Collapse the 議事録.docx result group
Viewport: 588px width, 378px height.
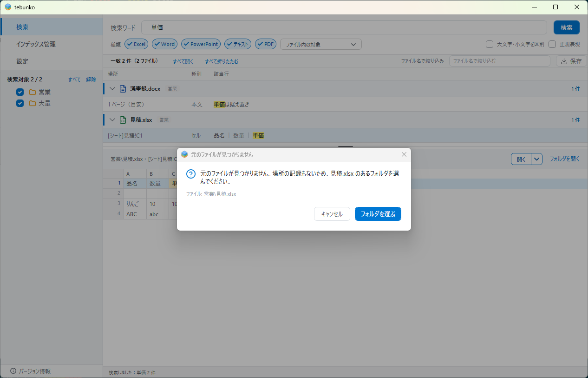coord(112,88)
